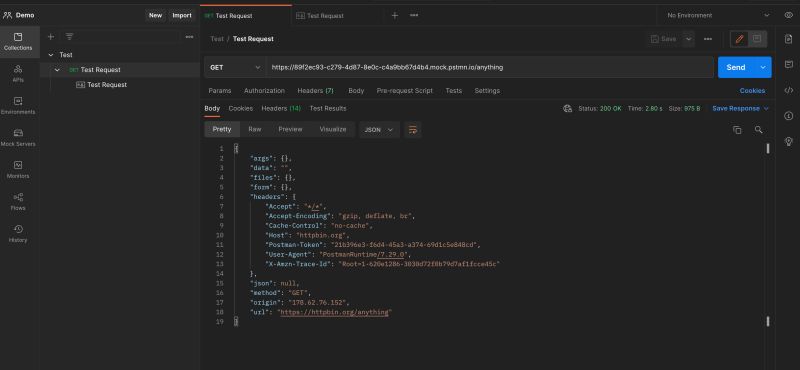Open the Flows sidebar panel
This screenshot has width=800, height=370.
[x=18, y=202]
